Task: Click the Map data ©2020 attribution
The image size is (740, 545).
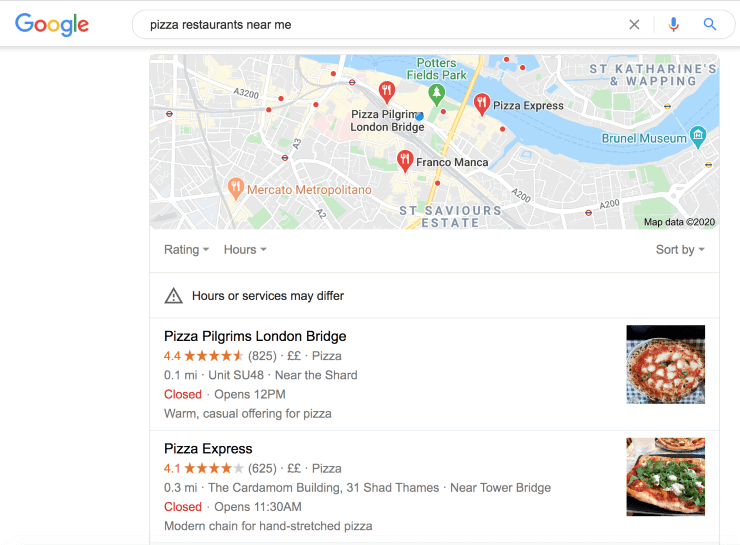Action: (x=679, y=222)
